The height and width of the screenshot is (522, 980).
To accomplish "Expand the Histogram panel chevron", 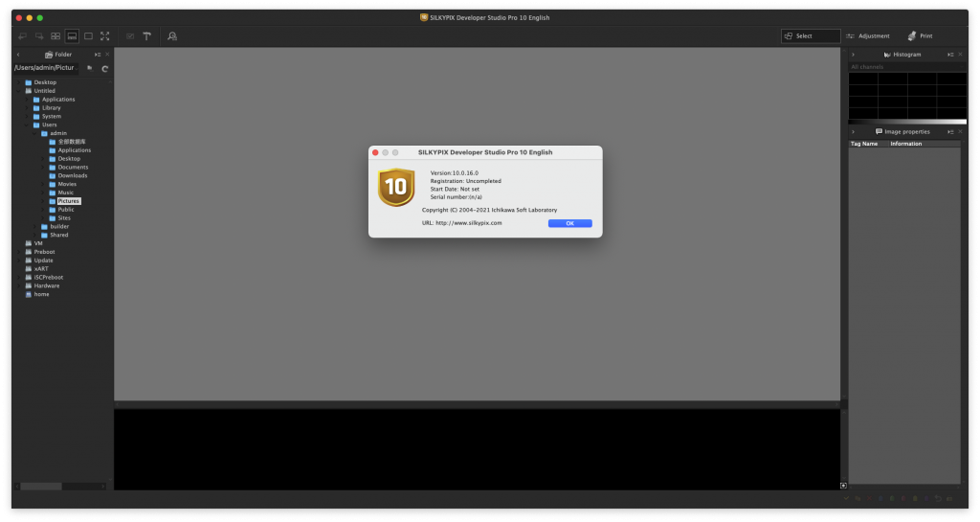I will tap(853, 55).
